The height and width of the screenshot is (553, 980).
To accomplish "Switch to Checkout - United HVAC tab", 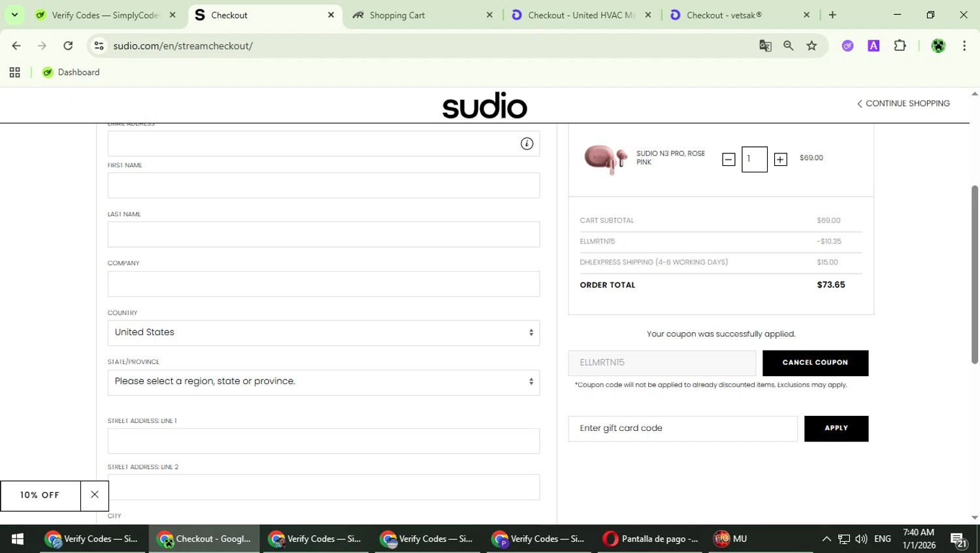I will point(580,15).
